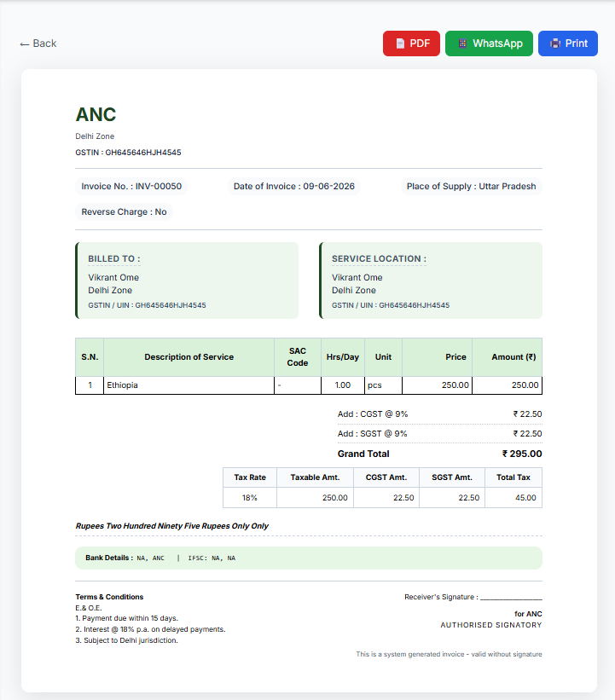
Task: Click Receiver's Signature line
Action: click(473, 597)
